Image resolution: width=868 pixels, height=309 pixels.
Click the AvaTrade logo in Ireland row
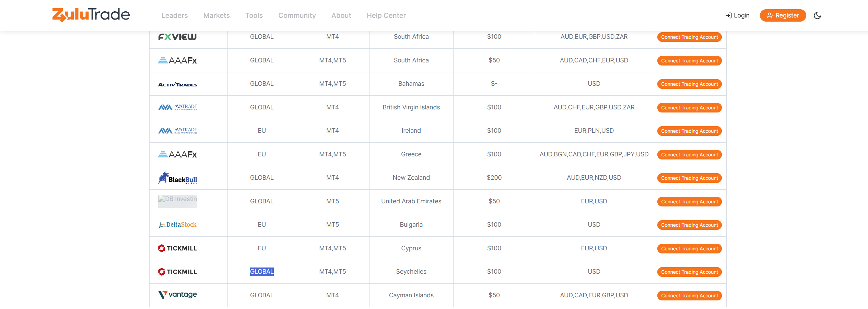pos(177,131)
